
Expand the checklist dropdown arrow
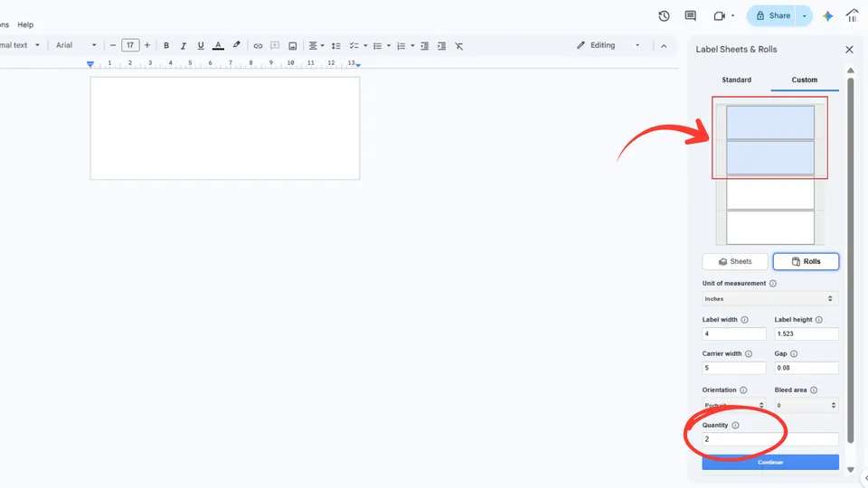tap(365, 46)
